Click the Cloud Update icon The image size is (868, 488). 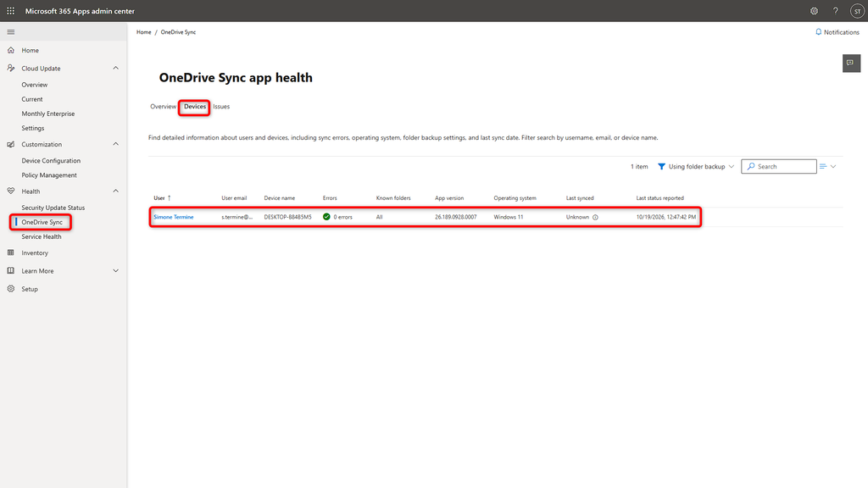tap(10, 68)
